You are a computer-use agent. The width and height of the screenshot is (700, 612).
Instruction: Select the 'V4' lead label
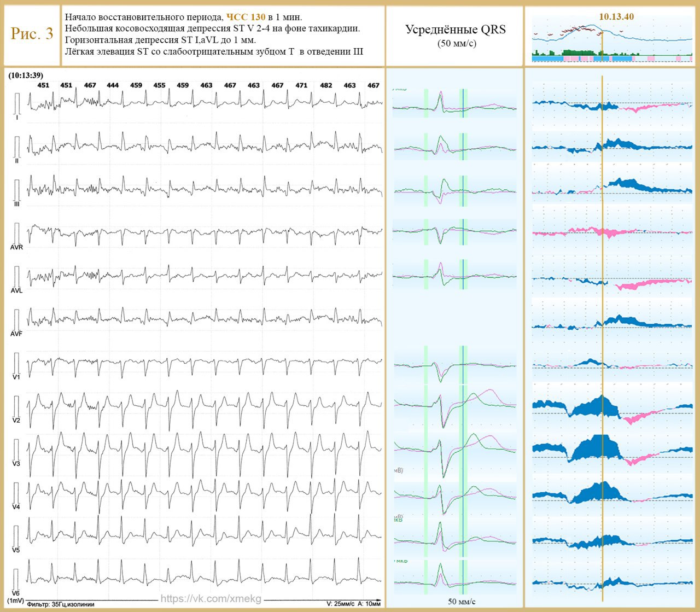[x=16, y=507]
